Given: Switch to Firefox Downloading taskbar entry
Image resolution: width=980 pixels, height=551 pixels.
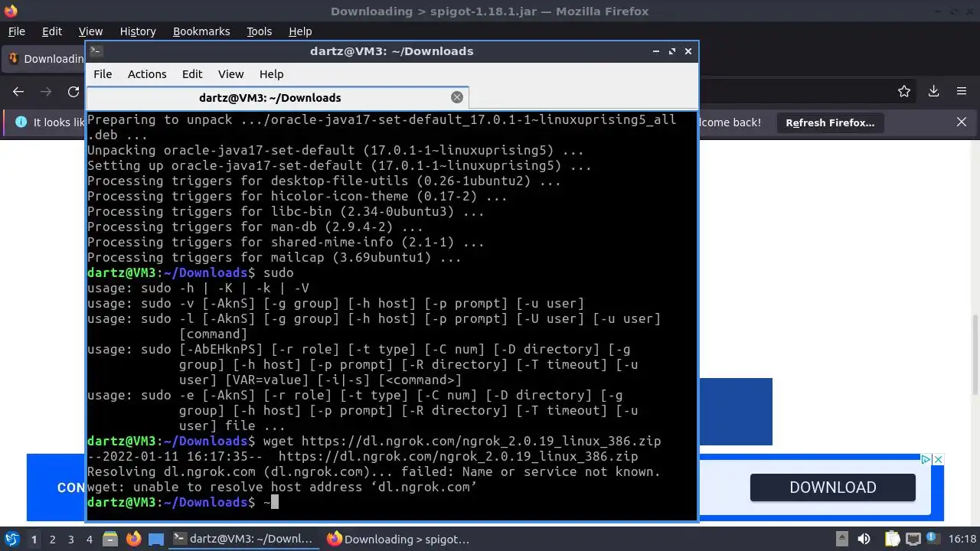Looking at the screenshot, I should 398,539.
